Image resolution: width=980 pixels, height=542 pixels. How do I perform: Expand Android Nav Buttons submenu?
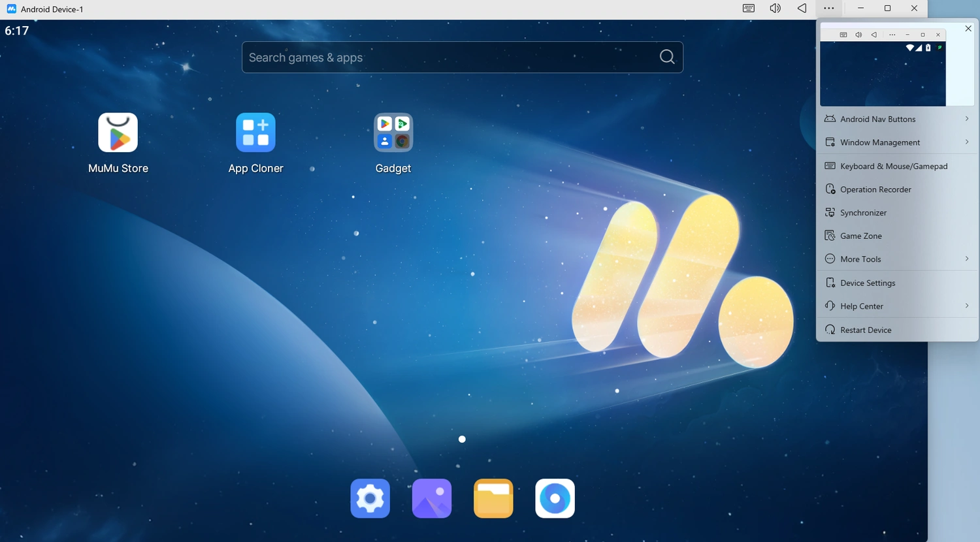(897, 119)
